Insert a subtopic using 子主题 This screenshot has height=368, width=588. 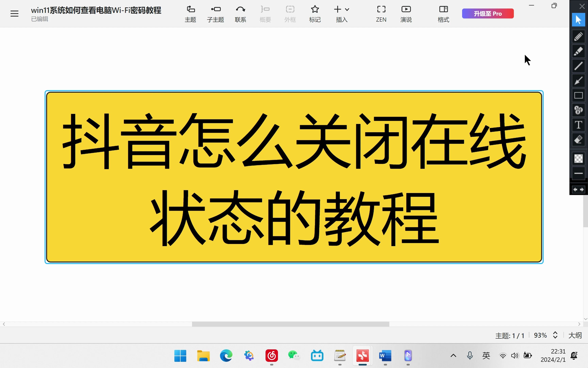coord(216,14)
